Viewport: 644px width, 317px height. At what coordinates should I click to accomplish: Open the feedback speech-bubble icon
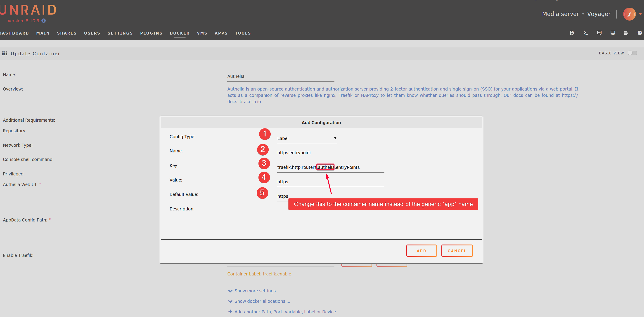(x=599, y=33)
